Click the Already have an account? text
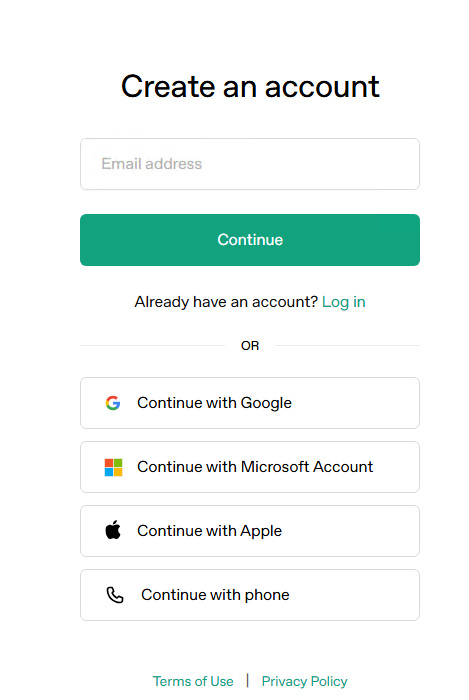 [x=226, y=302]
